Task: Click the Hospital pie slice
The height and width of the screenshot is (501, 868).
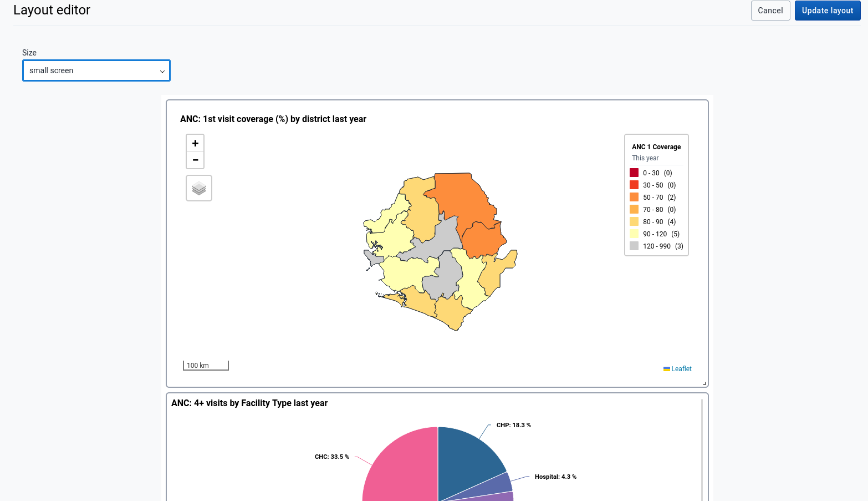Action: pos(496,484)
